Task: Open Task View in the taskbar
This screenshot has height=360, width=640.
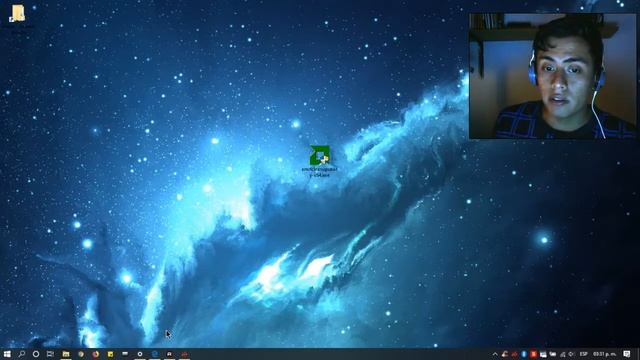Action: point(50,354)
